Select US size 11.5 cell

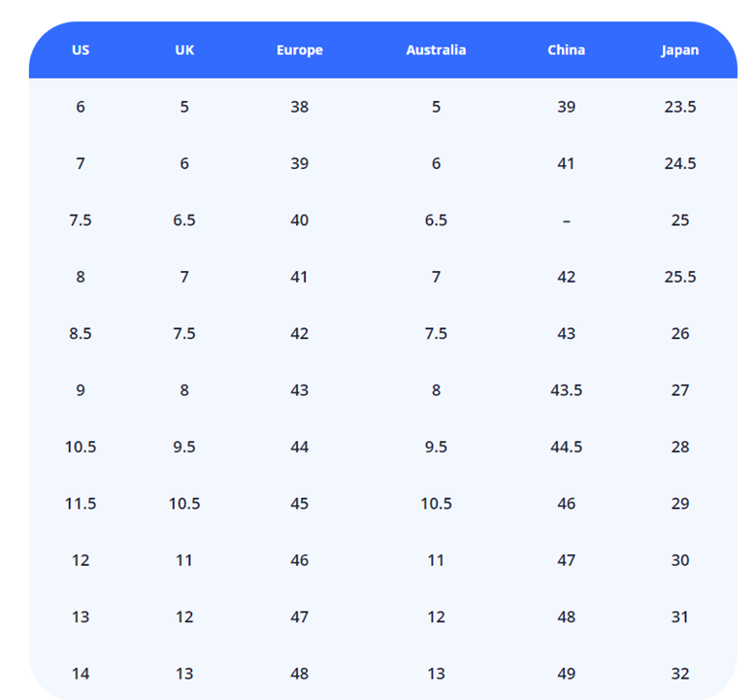(81, 503)
